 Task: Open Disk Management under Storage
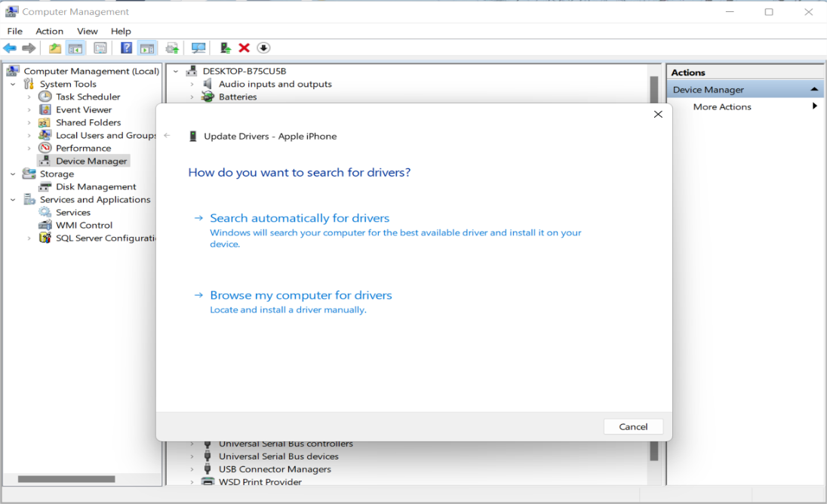pos(96,186)
